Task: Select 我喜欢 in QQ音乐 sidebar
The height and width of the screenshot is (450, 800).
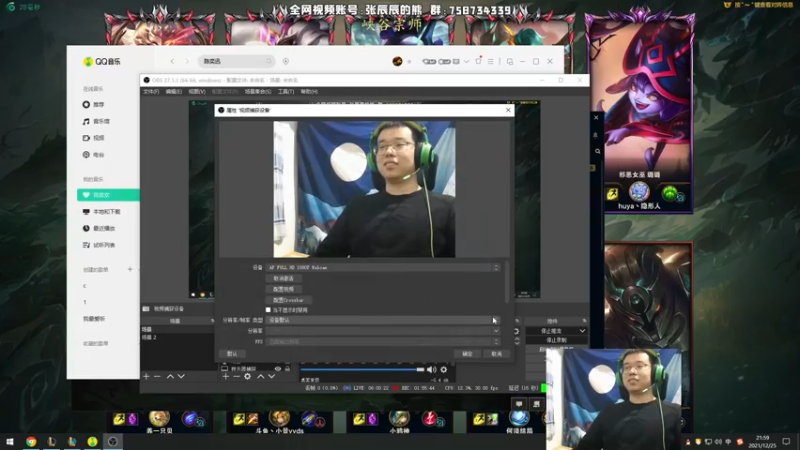Action: [x=108, y=195]
